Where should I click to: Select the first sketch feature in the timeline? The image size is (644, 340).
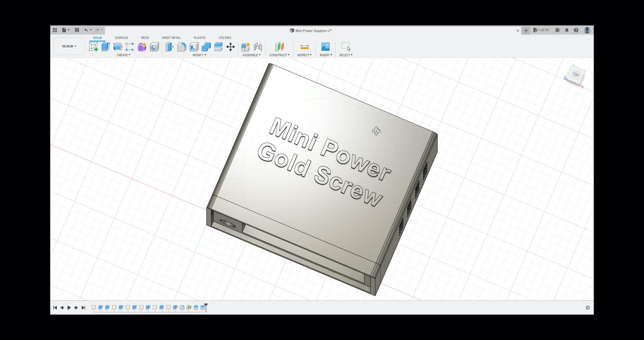[x=94, y=307]
